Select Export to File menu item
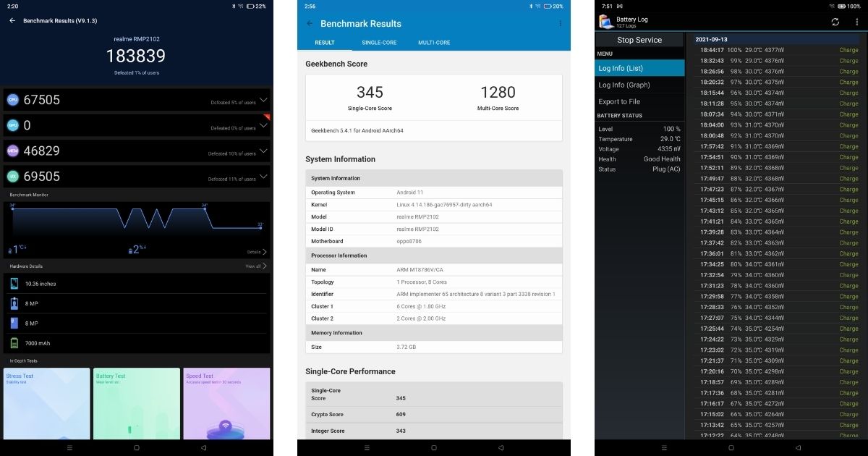 619,102
